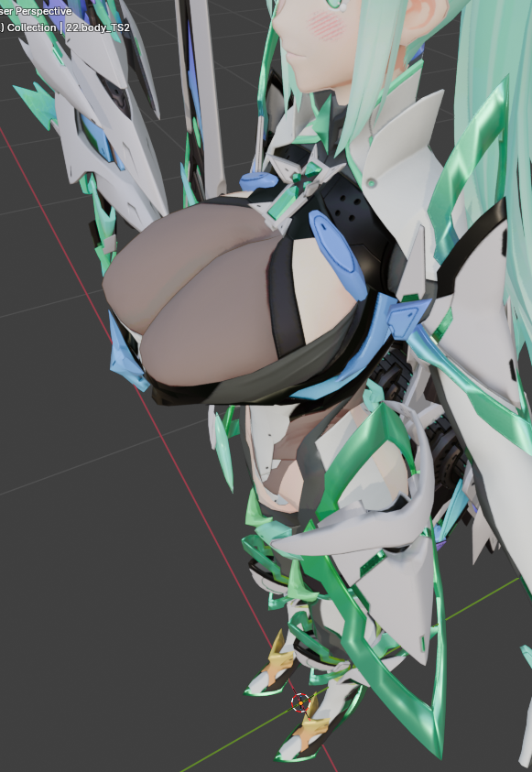Image resolution: width=532 pixels, height=772 pixels.
Task: Click the '22.body_TS2' object name overlay
Action: (x=97, y=27)
